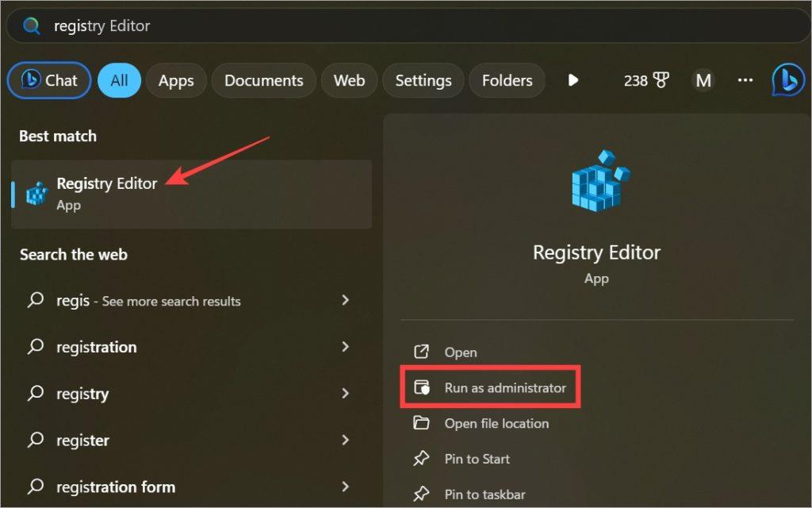
Task: Click search icon beside registration form suggestion
Action: [35, 487]
